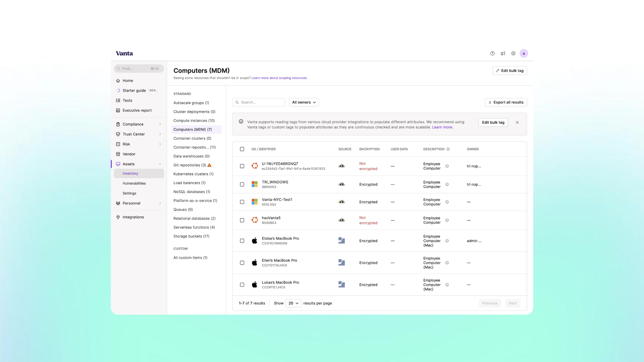This screenshot has width=644, height=362.
Task: Toggle the select-all checkbox in table header
Action: [242, 149]
